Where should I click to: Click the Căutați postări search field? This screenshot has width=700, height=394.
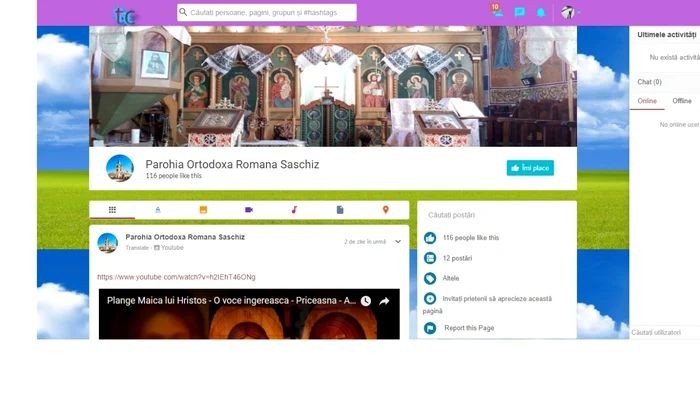[496, 215]
